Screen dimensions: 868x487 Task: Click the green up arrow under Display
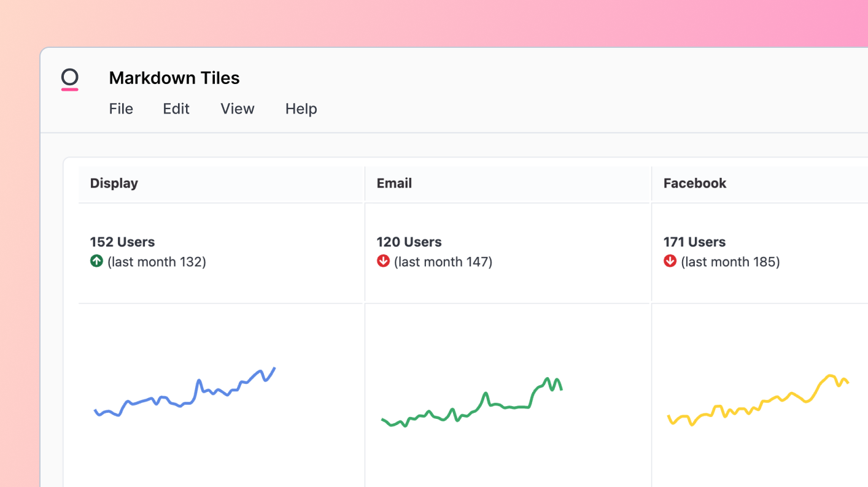pyautogui.click(x=96, y=261)
